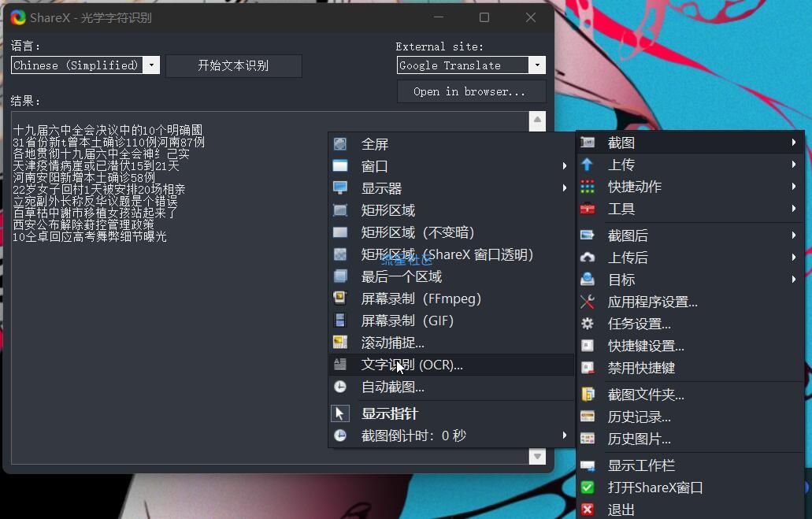Click the 自动截图 clock icon
Screen dimensions: 812x519
coord(339,387)
